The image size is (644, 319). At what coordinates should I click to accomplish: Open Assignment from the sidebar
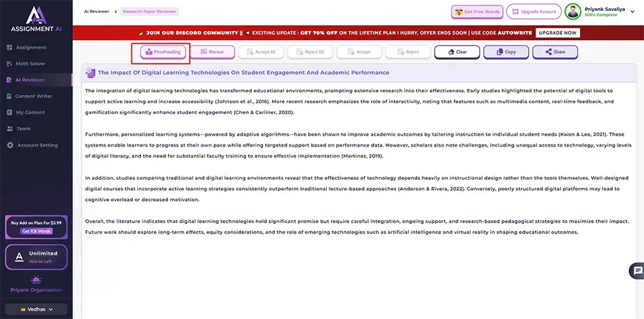[x=31, y=48]
